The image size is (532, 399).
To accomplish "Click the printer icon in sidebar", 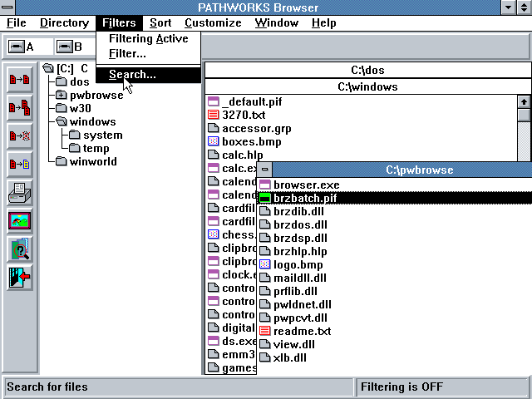I will 20,193.
